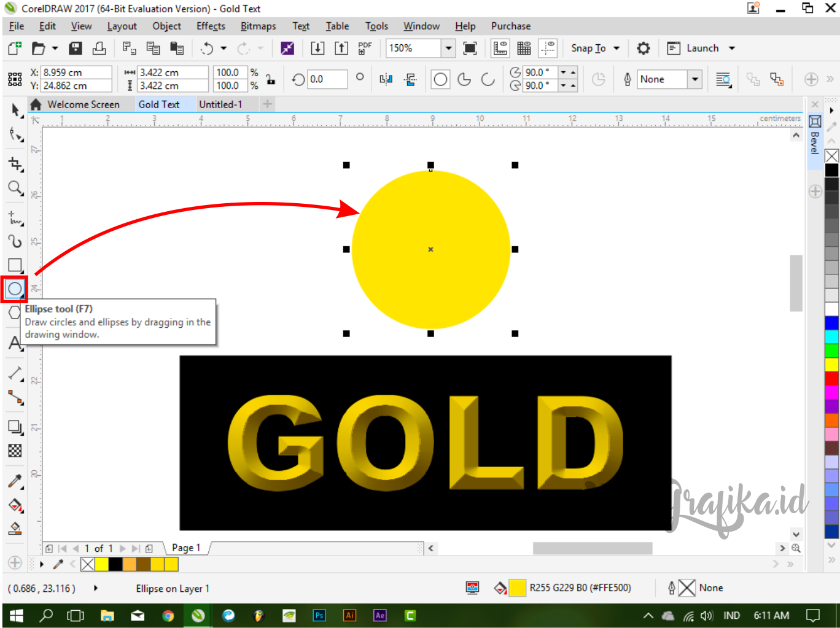Viewport: 840px width, 628px height.
Task: Open the Snap To dropdown
Action: click(x=594, y=48)
